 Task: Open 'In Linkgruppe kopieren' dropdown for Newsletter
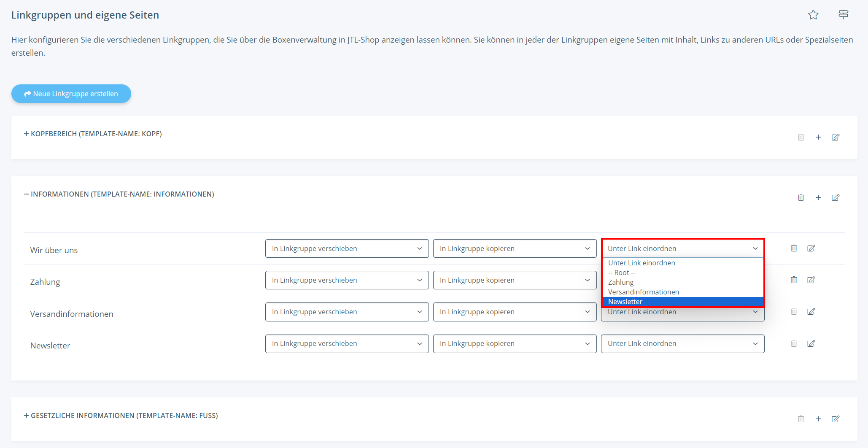[x=515, y=344]
